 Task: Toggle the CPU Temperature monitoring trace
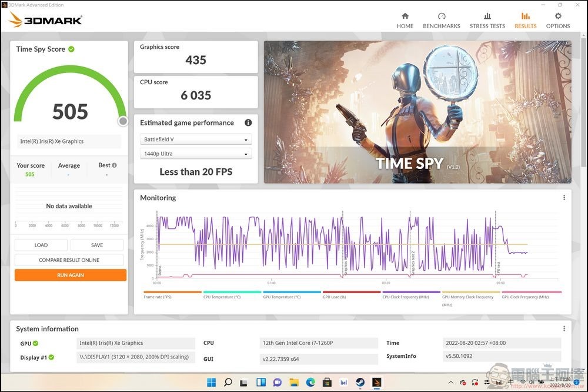point(232,291)
